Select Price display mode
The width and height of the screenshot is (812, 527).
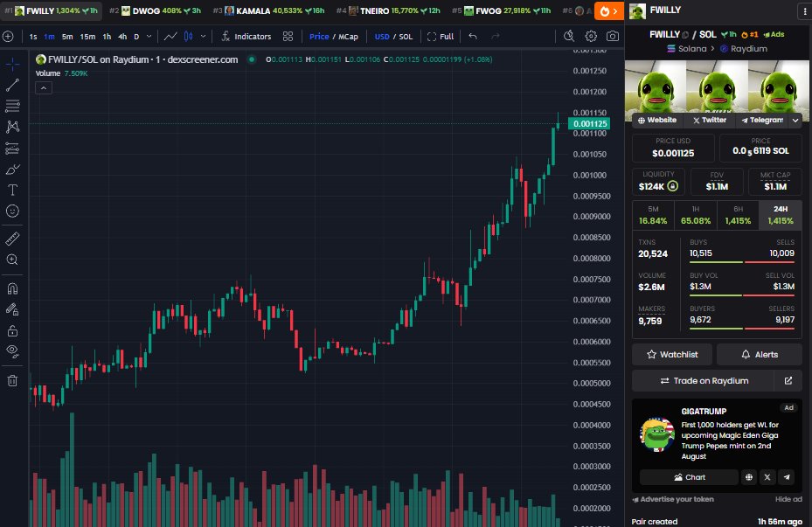pos(319,36)
